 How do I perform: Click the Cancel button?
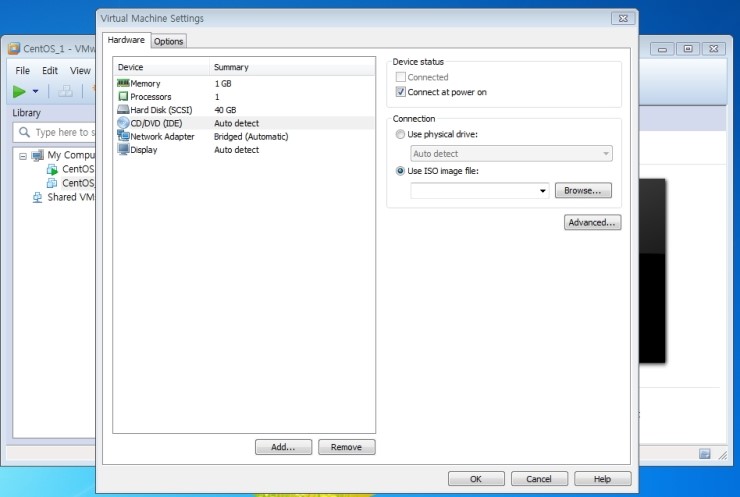(539, 479)
